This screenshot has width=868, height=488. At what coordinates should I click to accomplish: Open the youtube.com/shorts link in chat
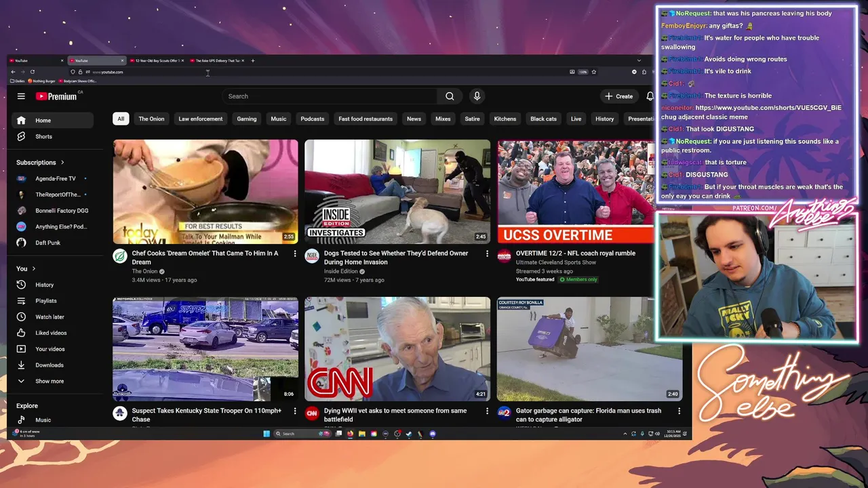tap(768, 108)
